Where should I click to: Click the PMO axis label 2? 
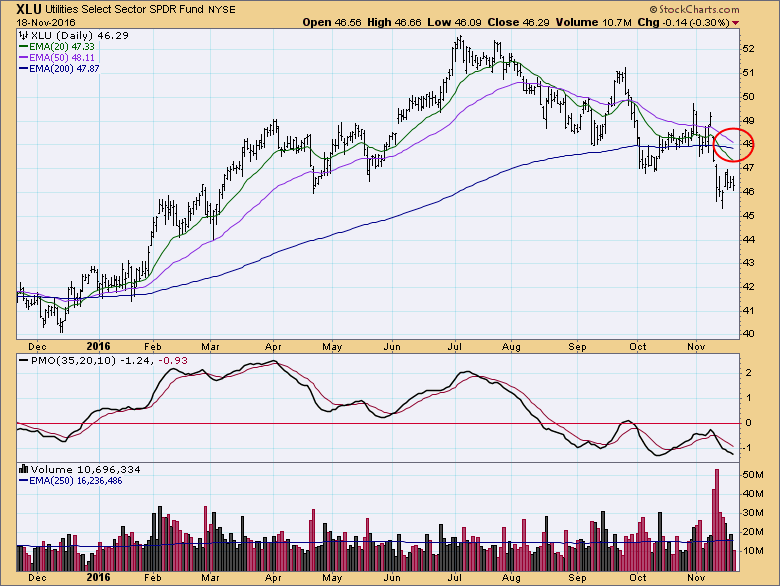pyautogui.click(x=748, y=373)
